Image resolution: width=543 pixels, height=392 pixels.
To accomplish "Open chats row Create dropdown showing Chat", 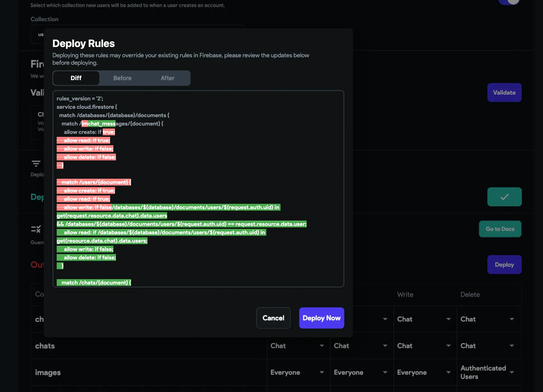I will click(298, 346).
